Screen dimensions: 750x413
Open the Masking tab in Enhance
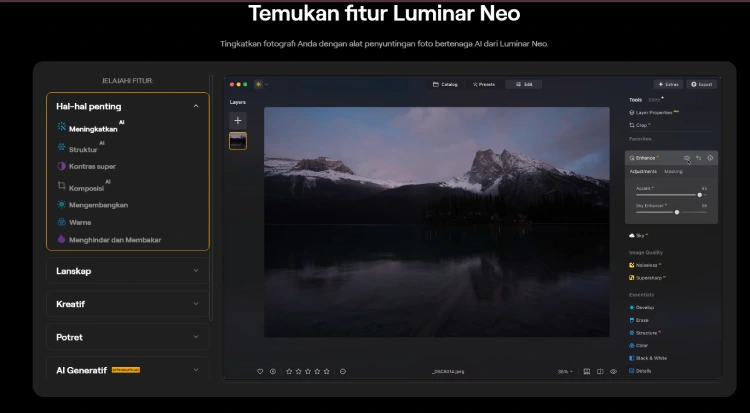pyautogui.click(x=673, y=171)
